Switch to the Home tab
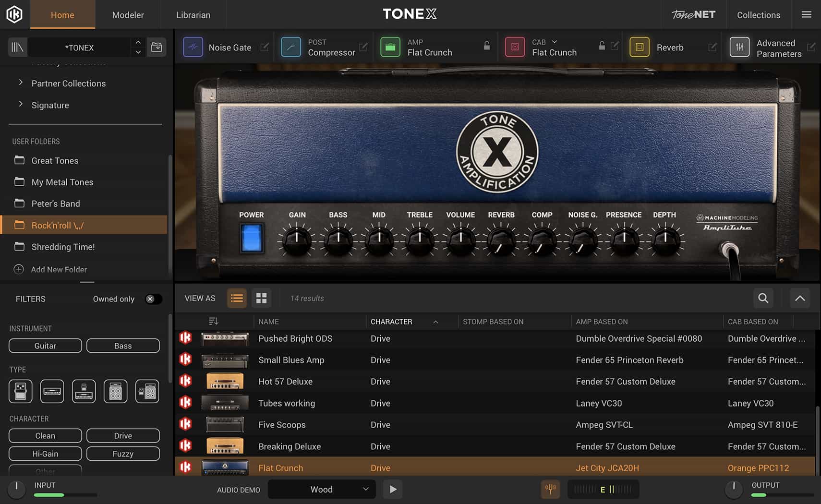The image size is (821, 504). (x=62, y=15)
